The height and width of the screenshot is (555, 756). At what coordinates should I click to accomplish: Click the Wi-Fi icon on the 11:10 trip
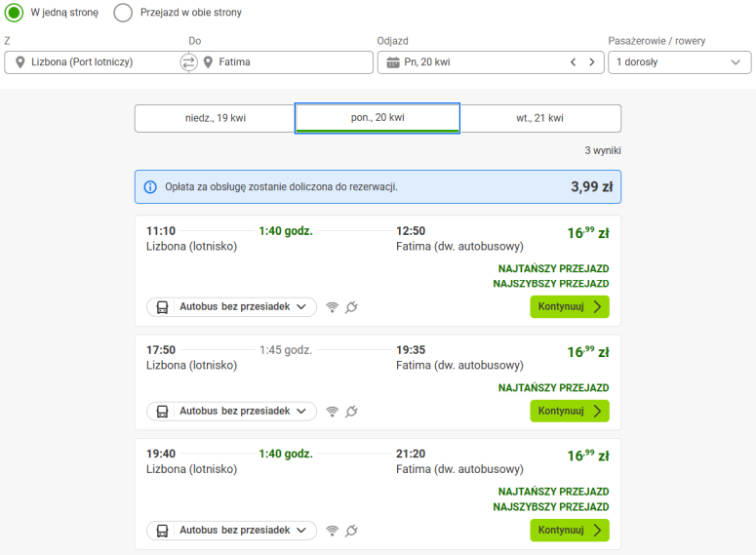pyautogui.click(x=333, y=307)
